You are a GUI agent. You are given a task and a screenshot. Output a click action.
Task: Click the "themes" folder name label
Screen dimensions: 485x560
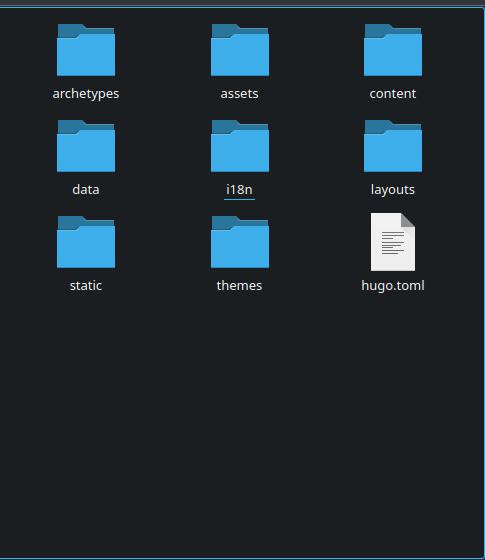click(x=239, y=286)
